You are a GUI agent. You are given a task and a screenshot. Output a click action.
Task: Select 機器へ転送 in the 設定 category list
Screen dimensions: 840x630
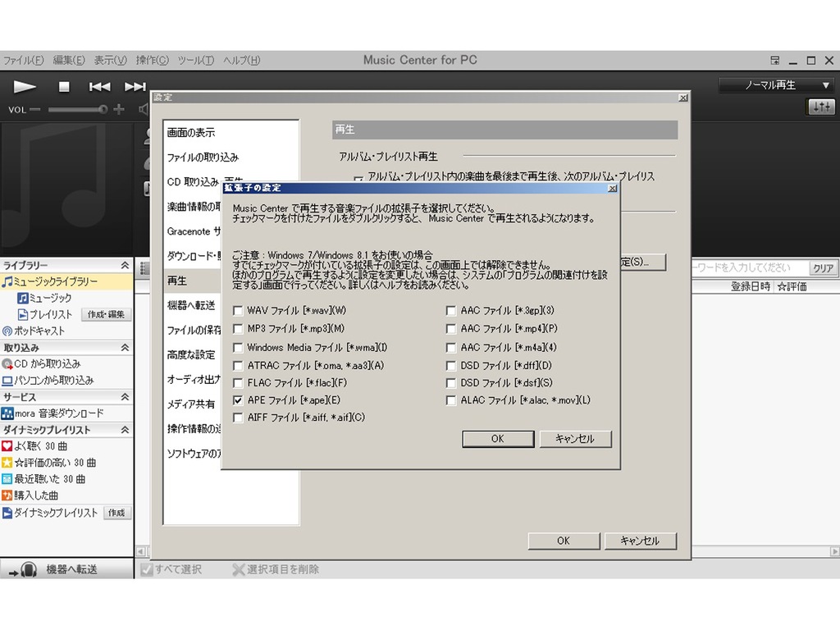pyautogui.click(x=191, y=305)
